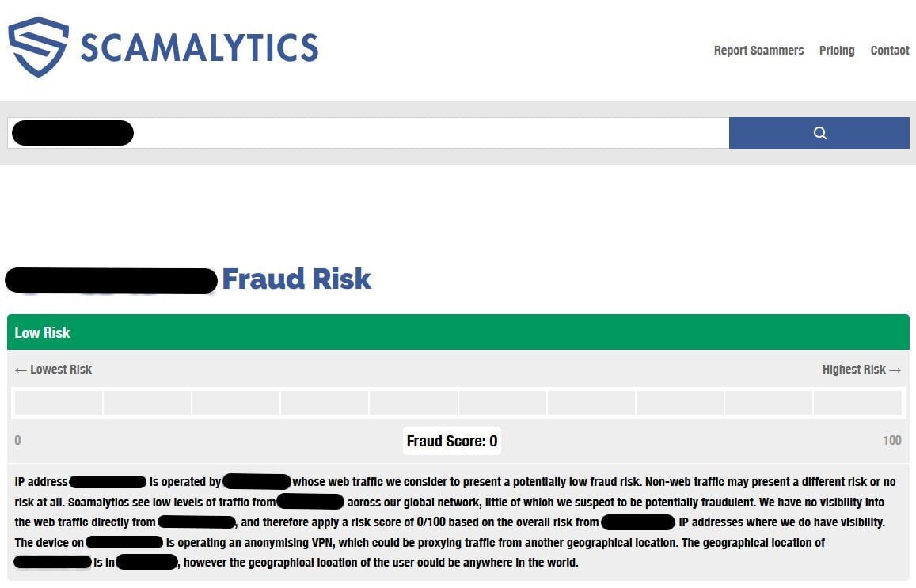Click the redacted IP in the heading

point(111,280)
